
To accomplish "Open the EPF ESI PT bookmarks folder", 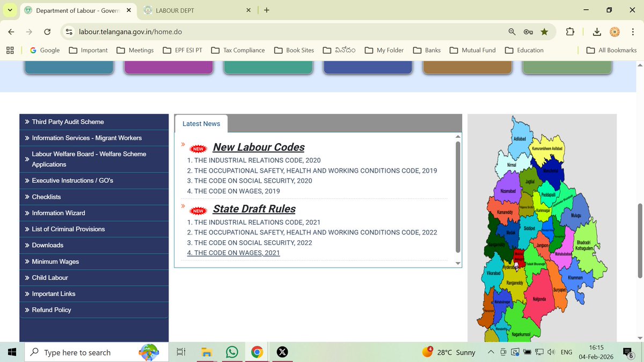I will tap(182, 50).
